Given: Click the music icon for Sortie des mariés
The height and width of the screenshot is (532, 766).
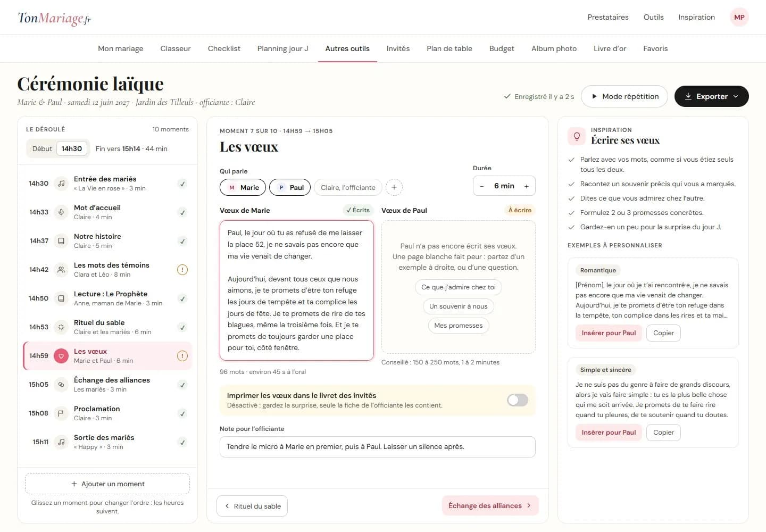Looking at the screenshot, I should (x=61, y=442).
